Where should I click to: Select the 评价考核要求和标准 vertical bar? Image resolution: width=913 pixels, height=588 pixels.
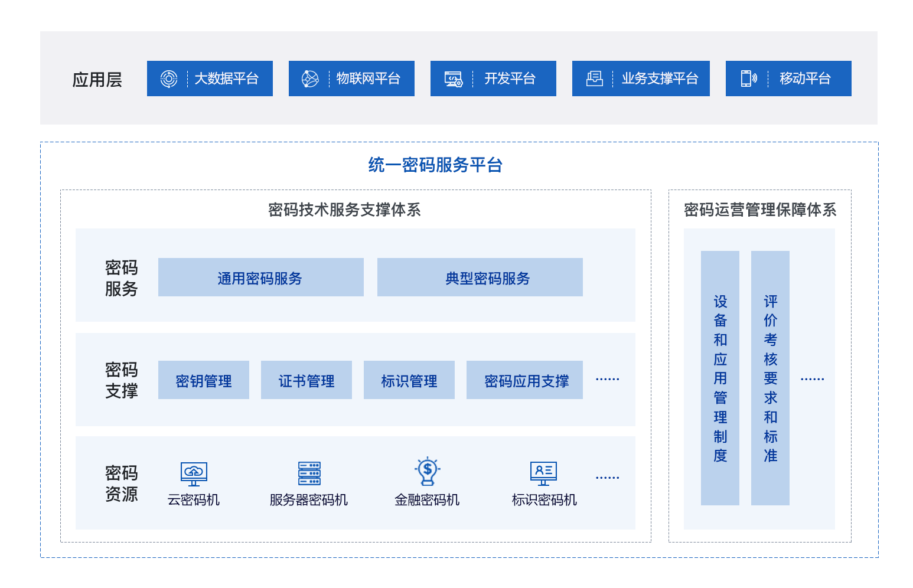click(770, 378)
